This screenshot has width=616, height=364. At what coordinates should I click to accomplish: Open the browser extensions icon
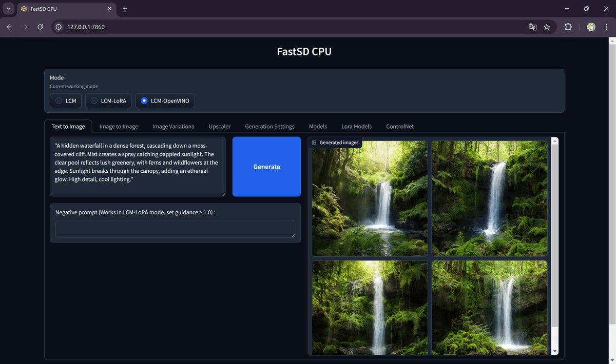click(x=568, y=27)
